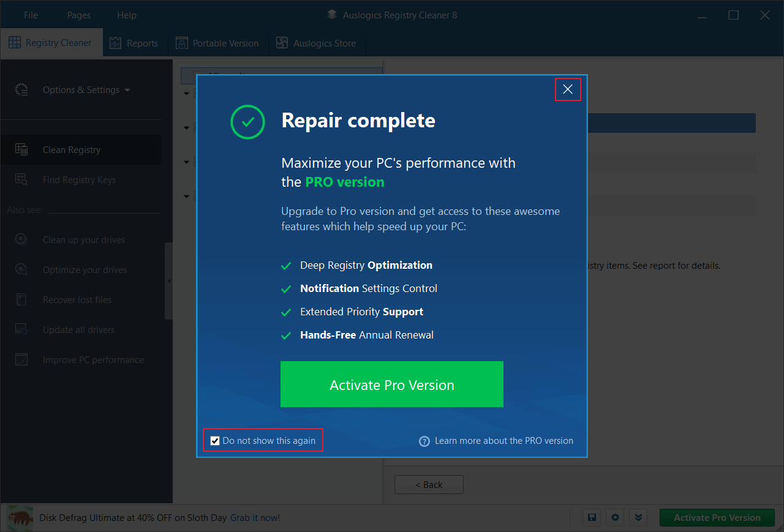Click the Grab it now! link
Image resolution: width=784 pixels, height=532 pixels.
[255, 518]
